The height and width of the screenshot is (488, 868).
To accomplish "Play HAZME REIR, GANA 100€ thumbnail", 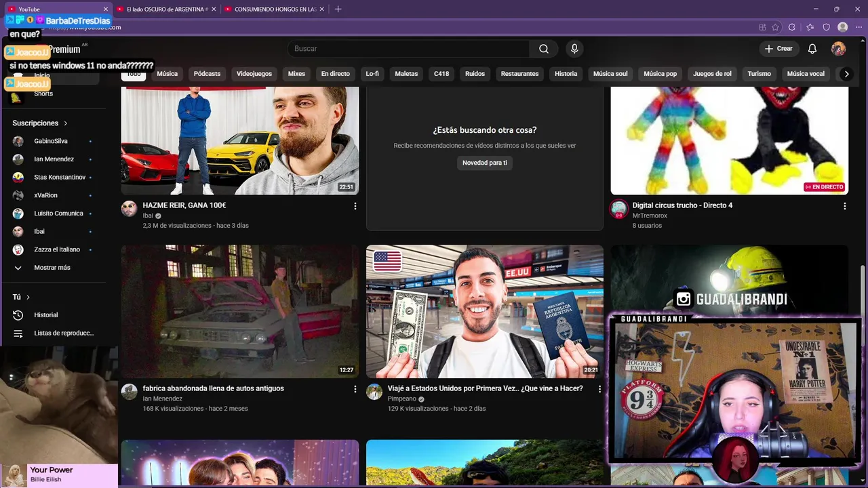I will [x=240, y=140].
